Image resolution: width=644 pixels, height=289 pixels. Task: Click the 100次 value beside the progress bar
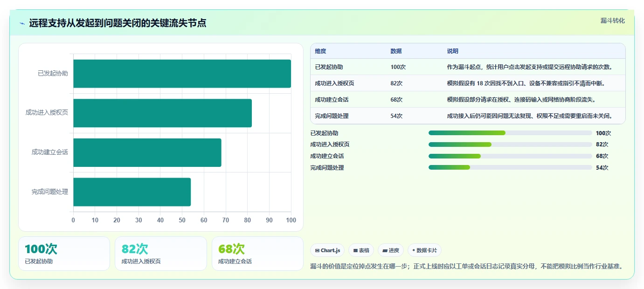pyautogui.click(x=603, y=133)
